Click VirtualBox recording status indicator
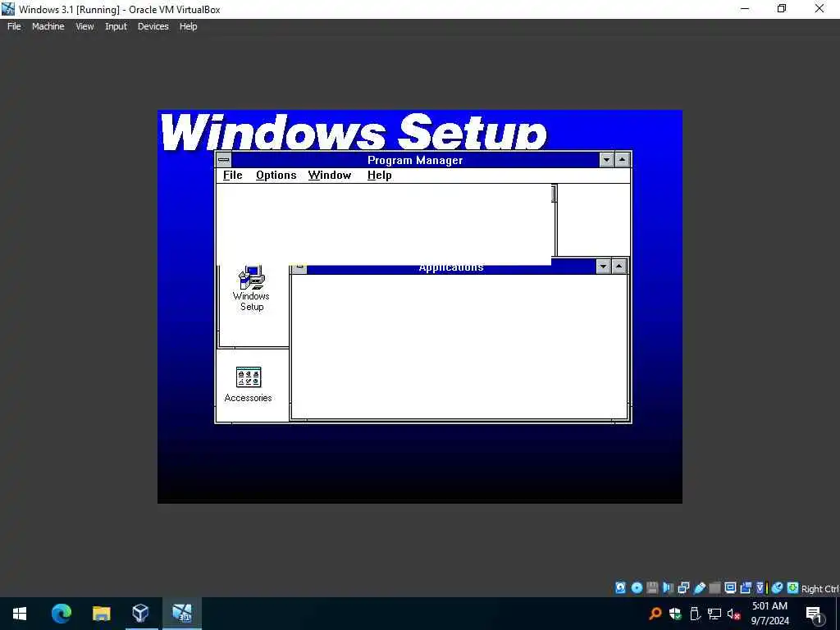 click(746, 587)
